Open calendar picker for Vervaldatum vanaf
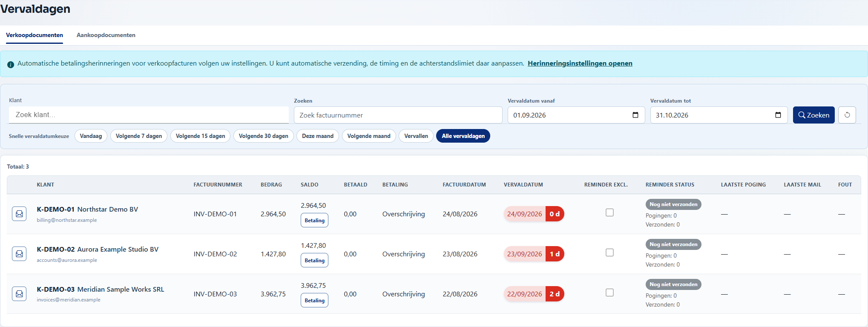Viewport: 868px width, 327px height. [x=635, y=115]
